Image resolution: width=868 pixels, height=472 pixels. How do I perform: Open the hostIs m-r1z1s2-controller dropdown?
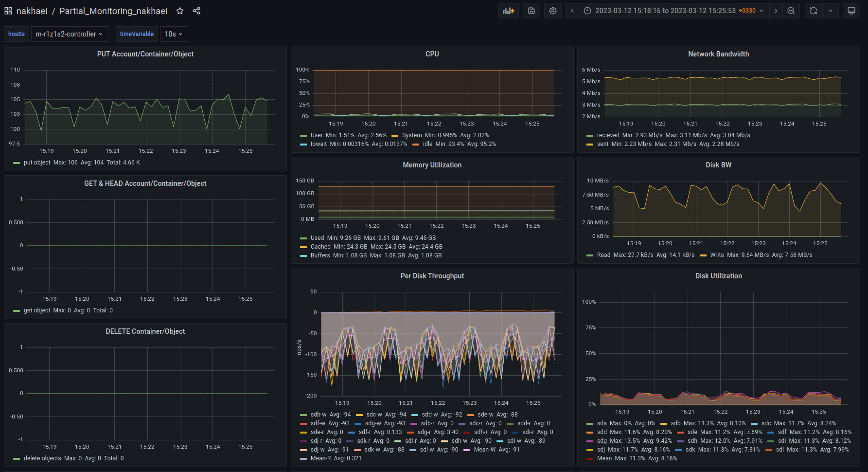click(x=69, y=34)
